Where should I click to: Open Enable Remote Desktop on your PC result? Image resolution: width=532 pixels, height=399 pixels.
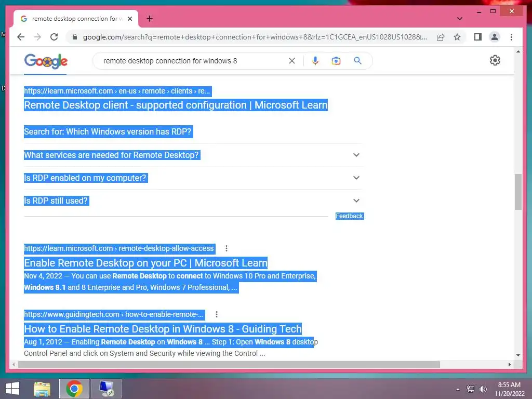pyautogui.click(x=145, y=263)
